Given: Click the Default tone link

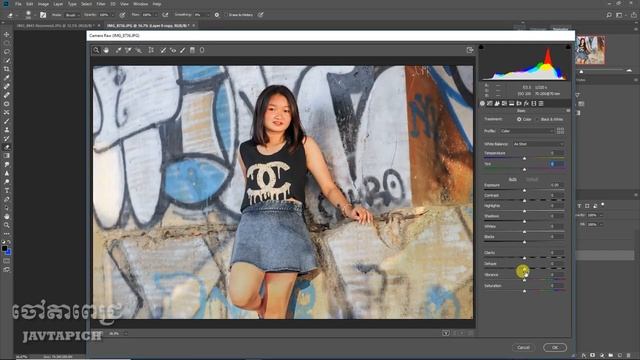Looking at the screenshot, I should (x=532, y=180).
